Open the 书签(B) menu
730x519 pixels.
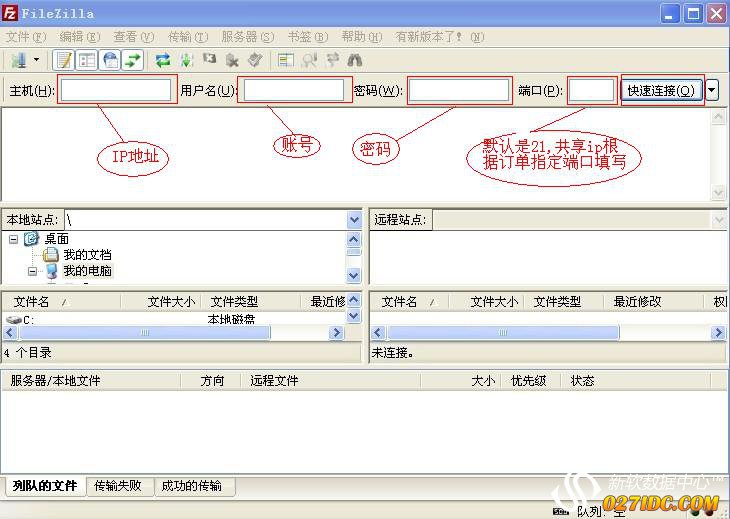(x=307, y=37)
